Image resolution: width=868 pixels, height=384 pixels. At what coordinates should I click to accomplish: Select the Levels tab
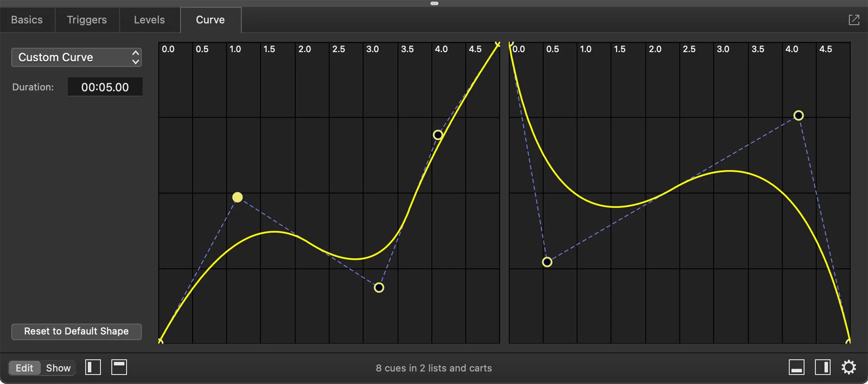tap(149, 20)
